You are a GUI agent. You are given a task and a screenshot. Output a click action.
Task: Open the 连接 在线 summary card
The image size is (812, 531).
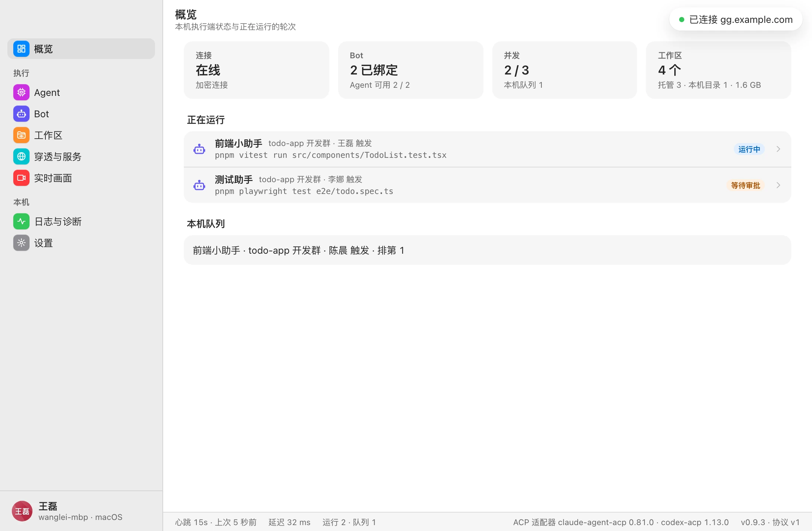pyautogui.click(x=257, y=70)
